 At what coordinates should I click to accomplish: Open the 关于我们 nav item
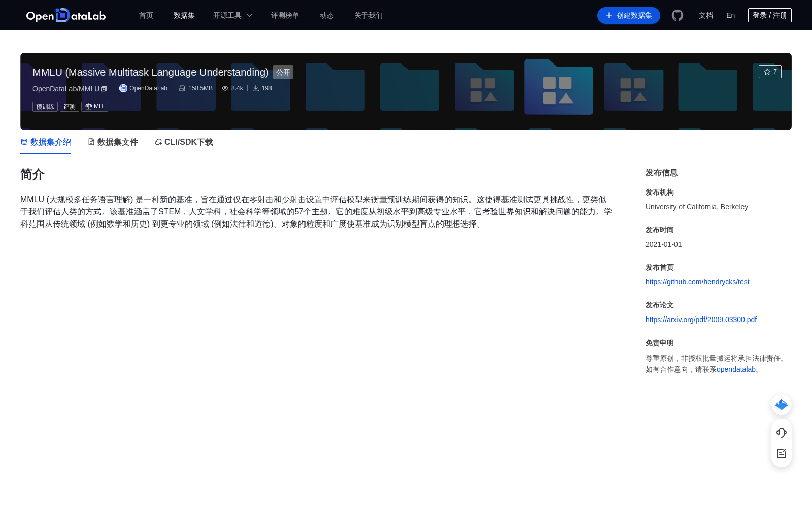point(368,15)
